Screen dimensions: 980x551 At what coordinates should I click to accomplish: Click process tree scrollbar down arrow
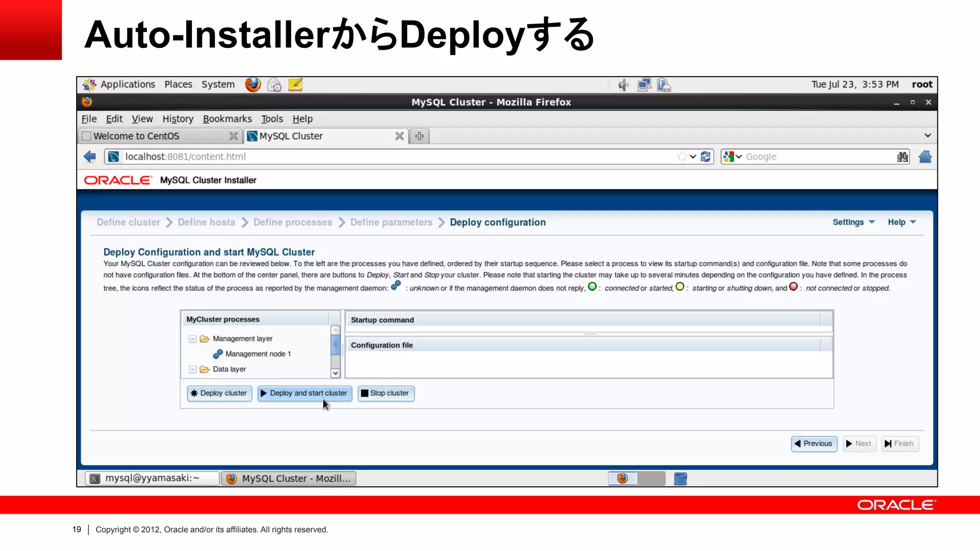pyautogui.click(x=335, y=373)
